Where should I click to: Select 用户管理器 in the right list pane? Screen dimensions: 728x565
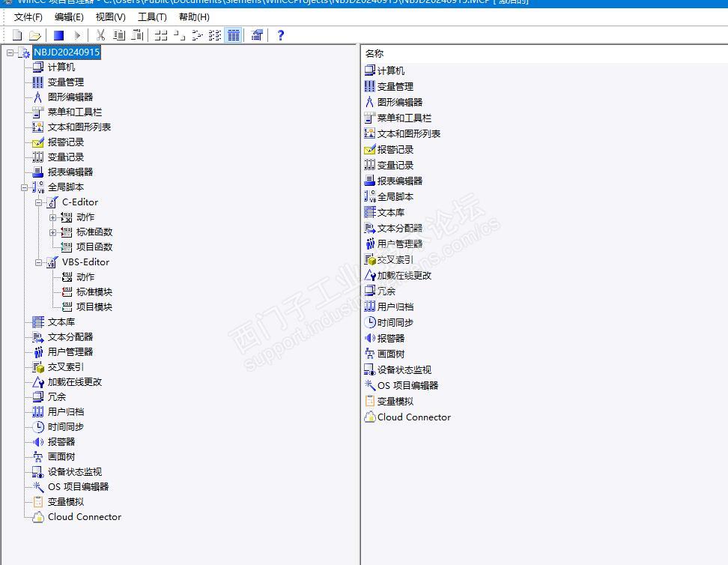400,244
